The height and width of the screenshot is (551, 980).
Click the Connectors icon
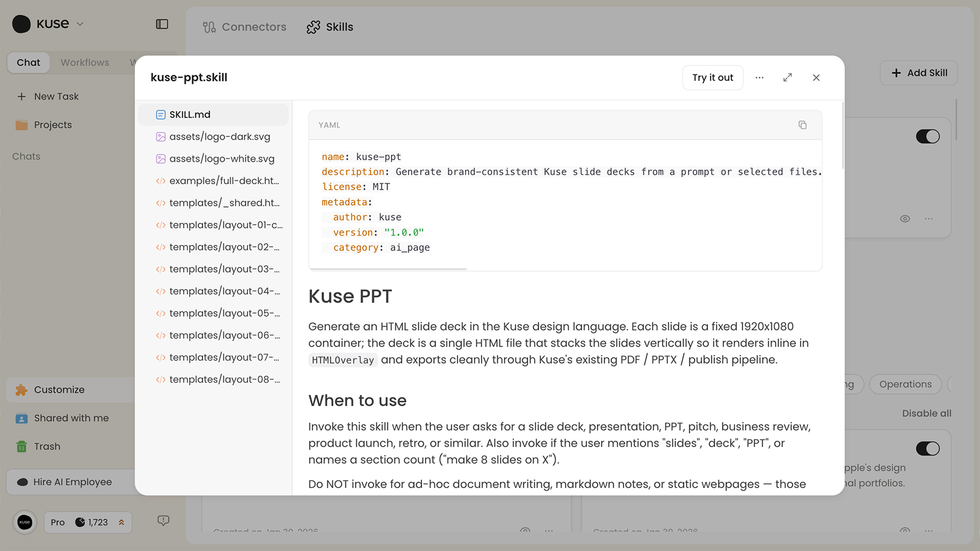click(209, 27)
